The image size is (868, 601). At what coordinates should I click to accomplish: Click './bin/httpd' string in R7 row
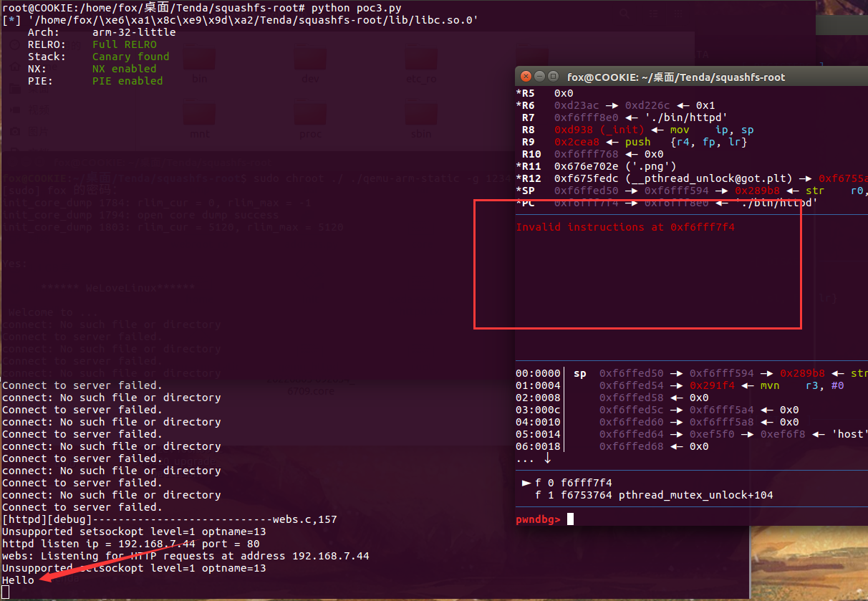[x=688, y=117]
